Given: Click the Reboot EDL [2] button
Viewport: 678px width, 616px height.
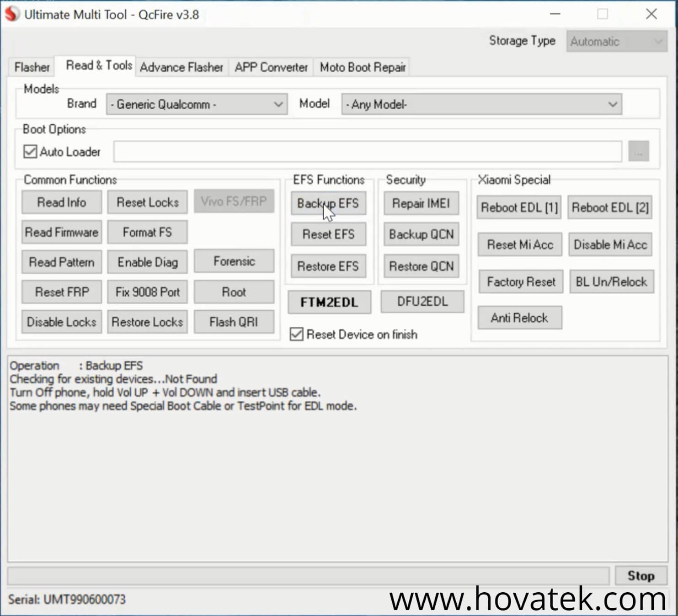Looking at the screenshot, I should [x=610, y=207].
